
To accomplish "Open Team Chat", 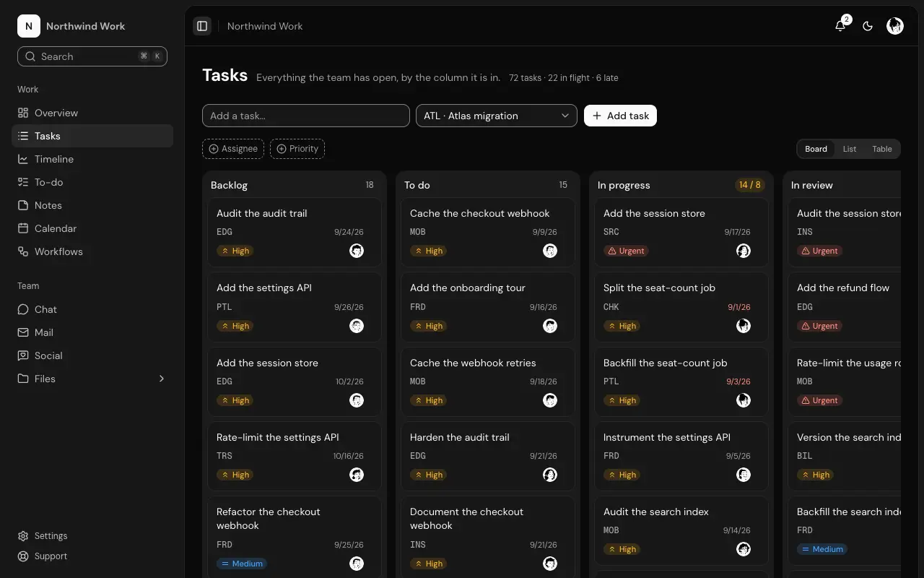I will click(92, 309).
